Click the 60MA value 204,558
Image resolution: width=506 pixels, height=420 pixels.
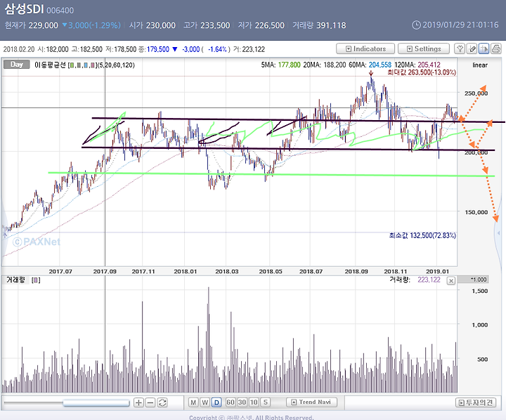pyautogui.click(x=379, y=65)
